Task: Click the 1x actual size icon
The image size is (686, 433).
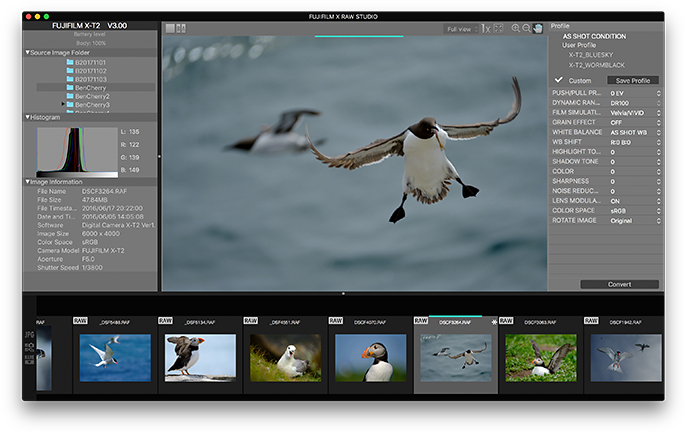Action: (x=485, y=29)
